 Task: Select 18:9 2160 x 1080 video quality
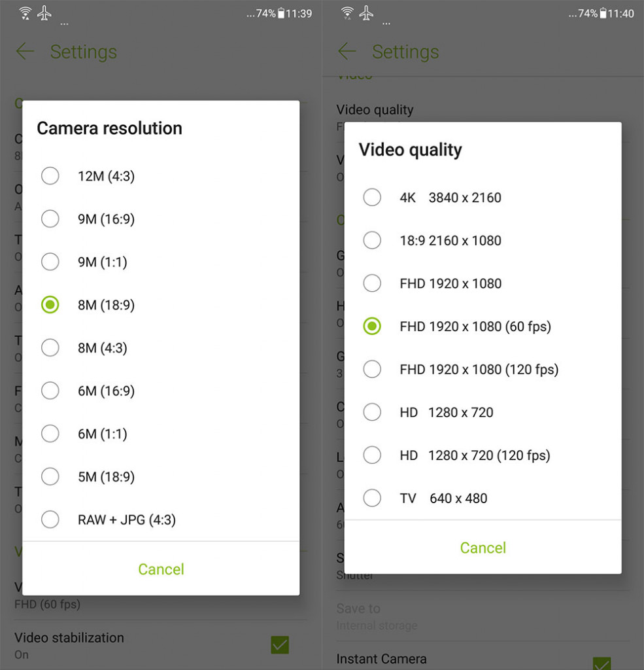click(483, 241)
